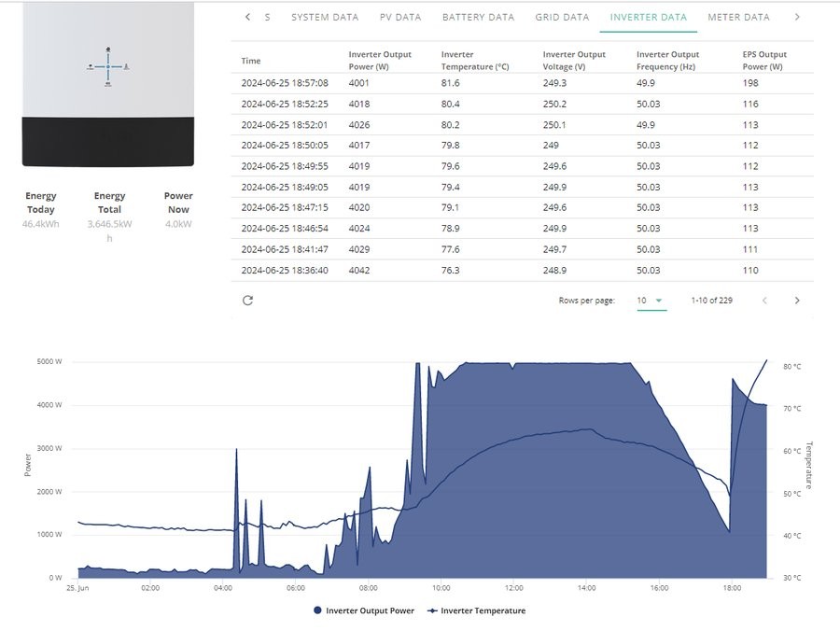Open the BATTERY DATA tab
This screenshot has width=840, height=631.
pos(479,17)
